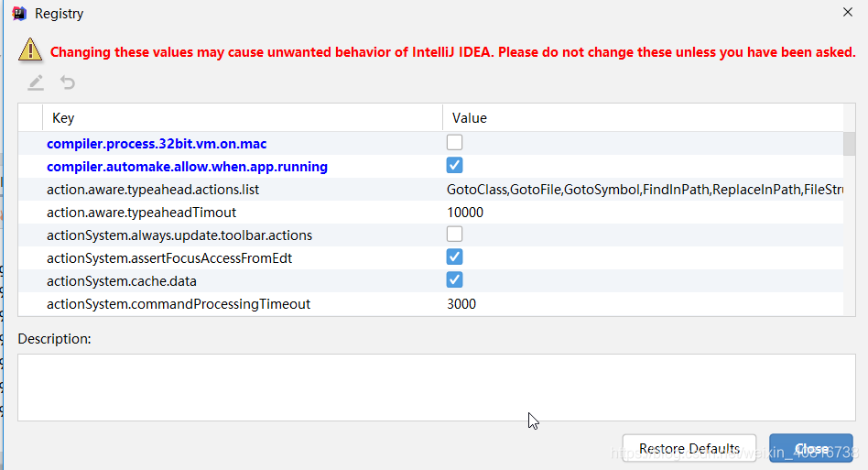Uncheck actionSystem.assertFocusAccessFromEdt checkbox
This screenshot has height=470, width=868.
[454, 257]
